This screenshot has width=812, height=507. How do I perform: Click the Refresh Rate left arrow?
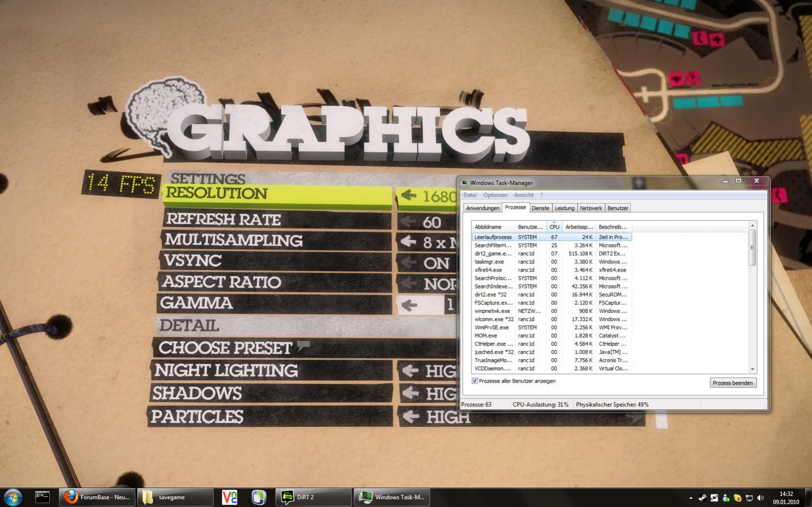[x=409, y=221]
